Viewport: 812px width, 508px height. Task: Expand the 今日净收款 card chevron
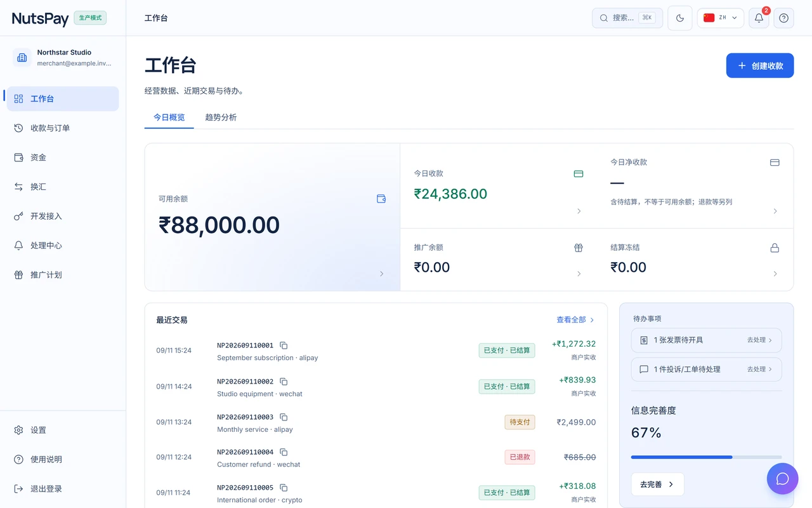pyautogui.click(x=775, y=211)
